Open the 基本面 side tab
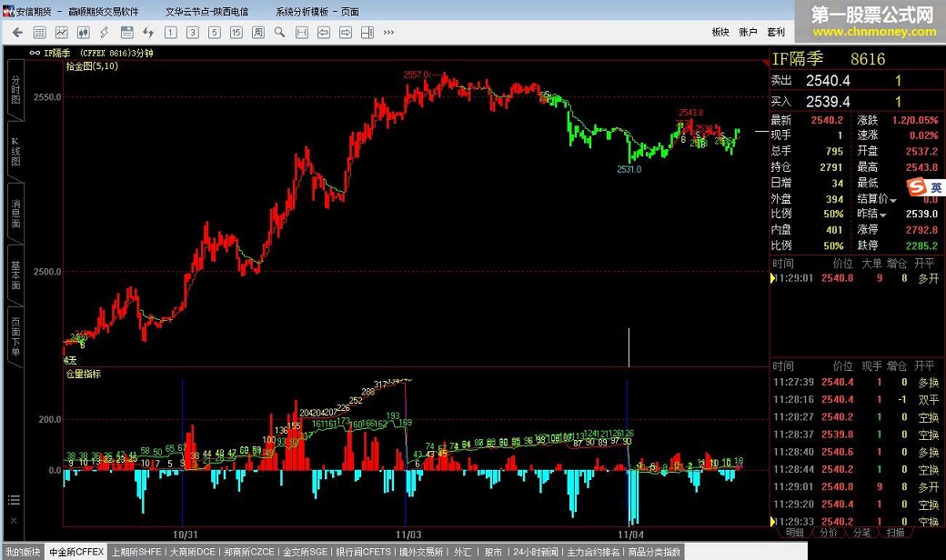 (15, 275)
